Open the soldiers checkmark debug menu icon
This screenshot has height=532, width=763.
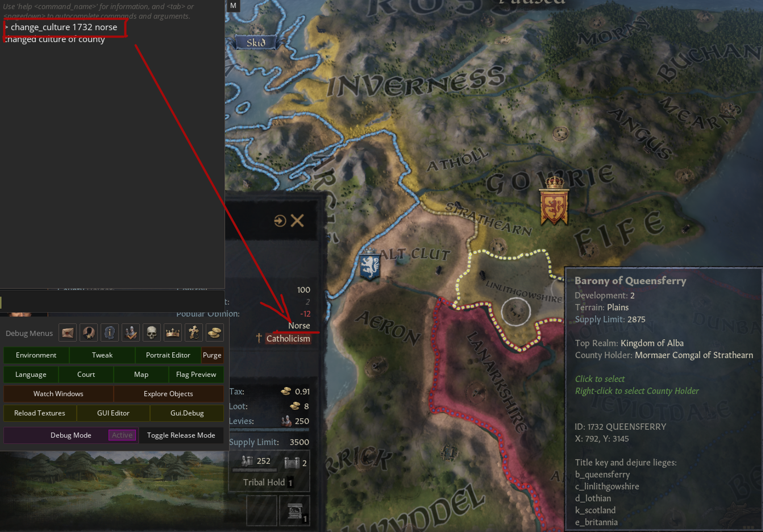pos(131,332)
